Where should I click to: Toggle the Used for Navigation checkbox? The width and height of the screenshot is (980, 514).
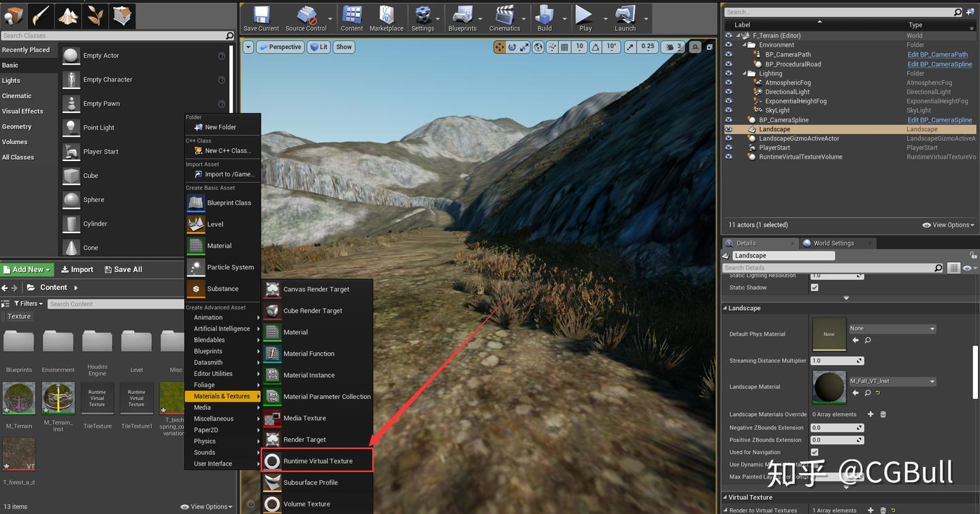[815, 452]
